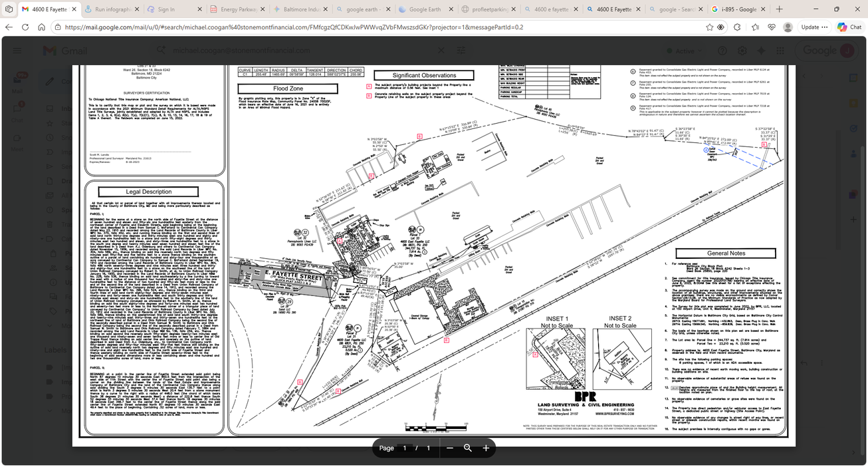Open the browser extensions menu
The height and width of the screenshot is (467, 868).
[737, 27]
